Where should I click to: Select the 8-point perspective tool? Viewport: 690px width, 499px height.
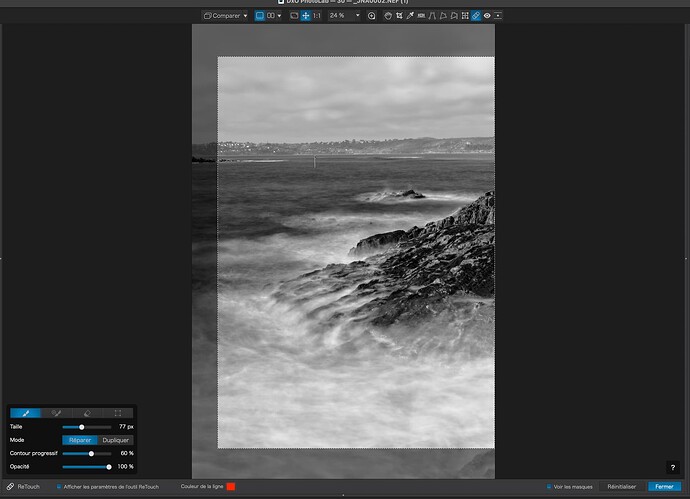pyautogui.click(x=454, y=16)
